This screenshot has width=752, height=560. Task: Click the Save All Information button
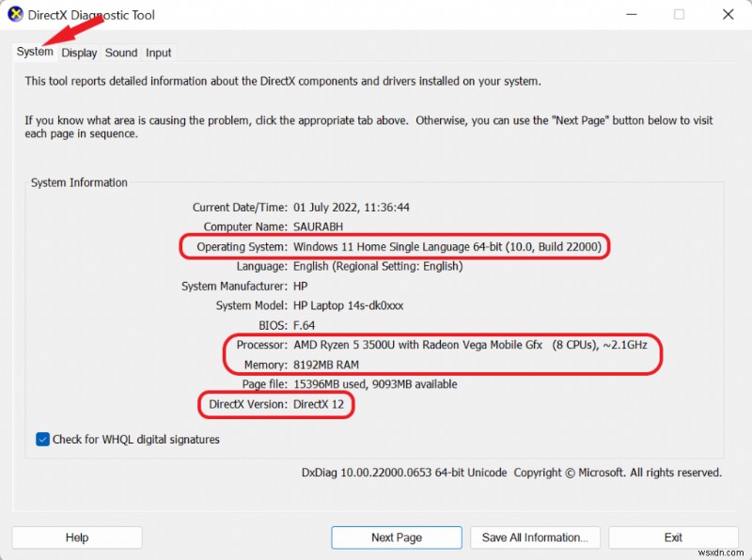(535, 537)
